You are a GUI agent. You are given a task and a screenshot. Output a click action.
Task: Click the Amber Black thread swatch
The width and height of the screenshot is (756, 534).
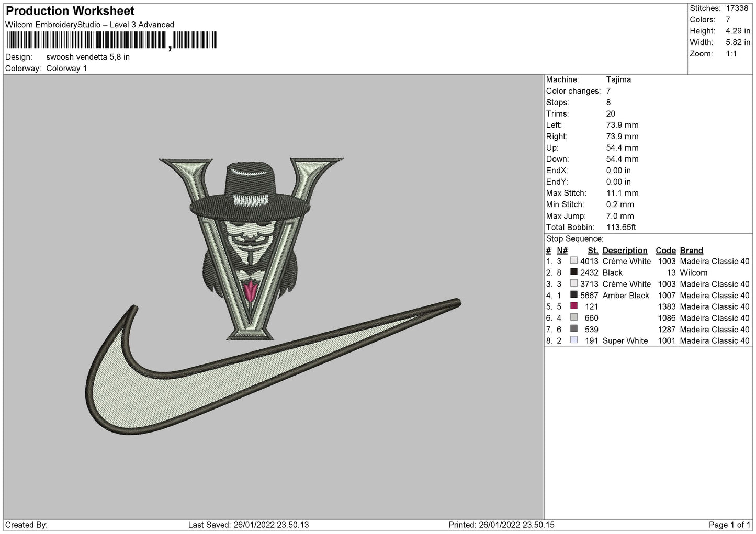tap(574, 295)
